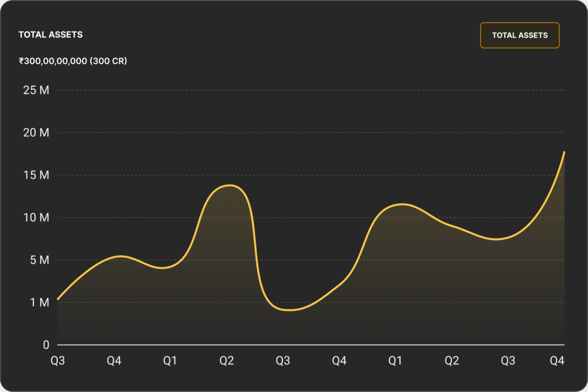Select the ₹300,00,00,000 (300 CR) value text
The width and height of the screenshot is (588, 392).
73,61
